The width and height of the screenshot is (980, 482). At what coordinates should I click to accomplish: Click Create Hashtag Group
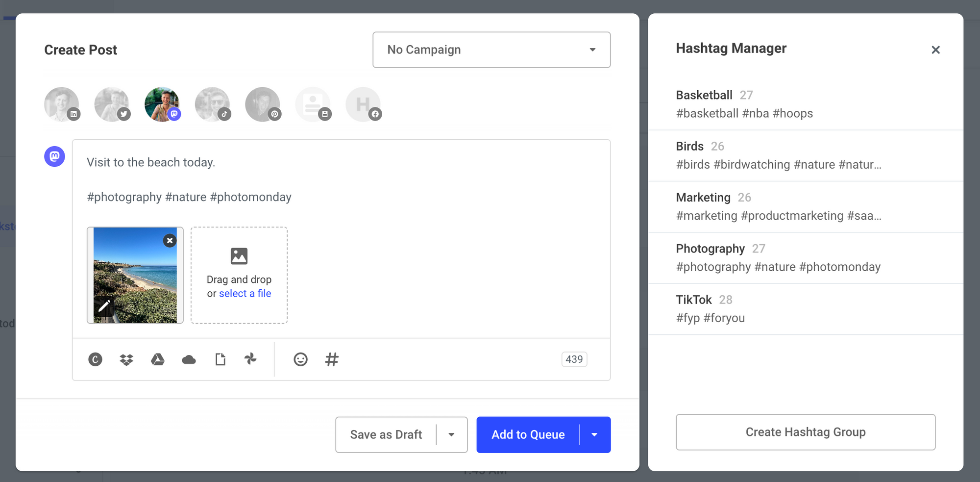point(805,432)
